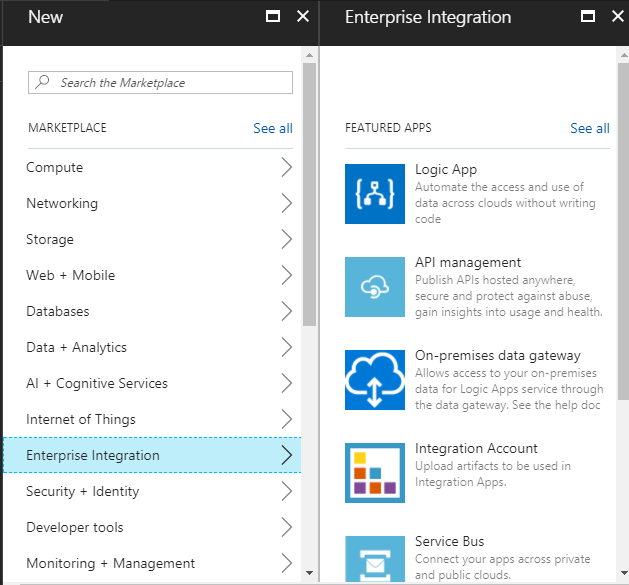Open the Security + Identity category
Image resolution: width=629 pixels, height=585 pixels.
click(83, 491)
